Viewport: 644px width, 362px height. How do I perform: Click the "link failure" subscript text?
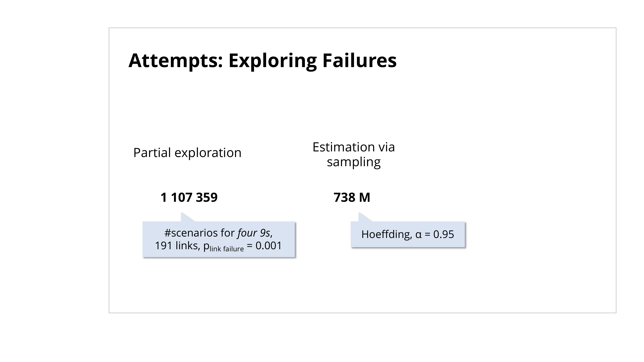(227, 249)
